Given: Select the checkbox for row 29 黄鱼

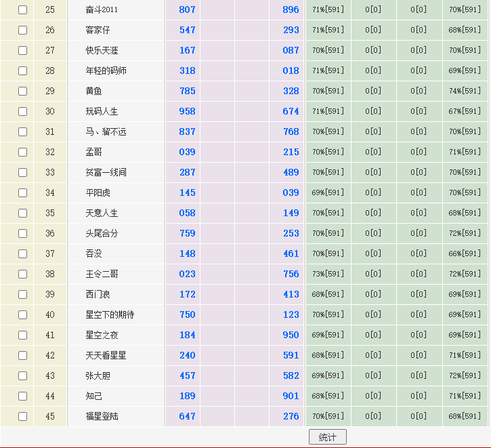Looking at the screenshot, I should 22,91.
